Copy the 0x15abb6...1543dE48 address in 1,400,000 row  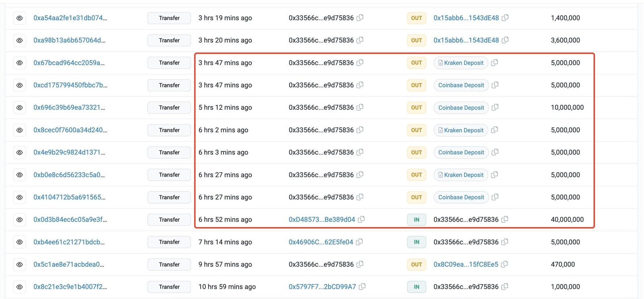pyautogui.click(x=505, y=18)
